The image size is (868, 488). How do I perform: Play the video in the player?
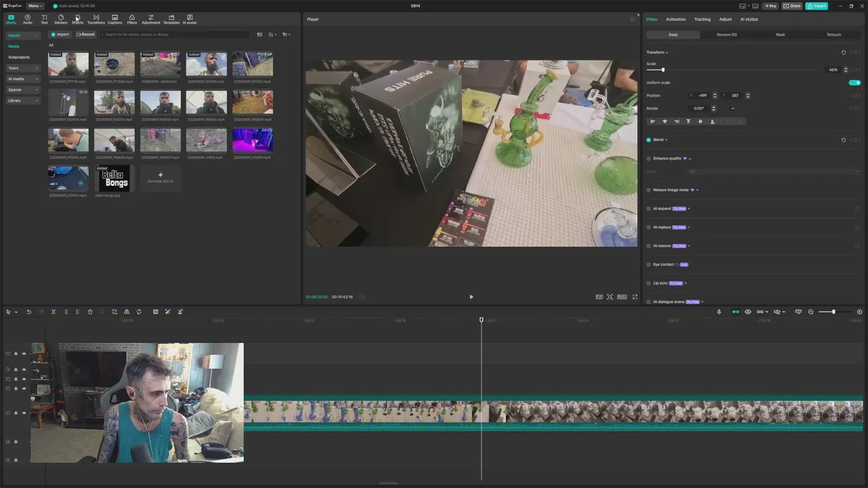point(471,297)
